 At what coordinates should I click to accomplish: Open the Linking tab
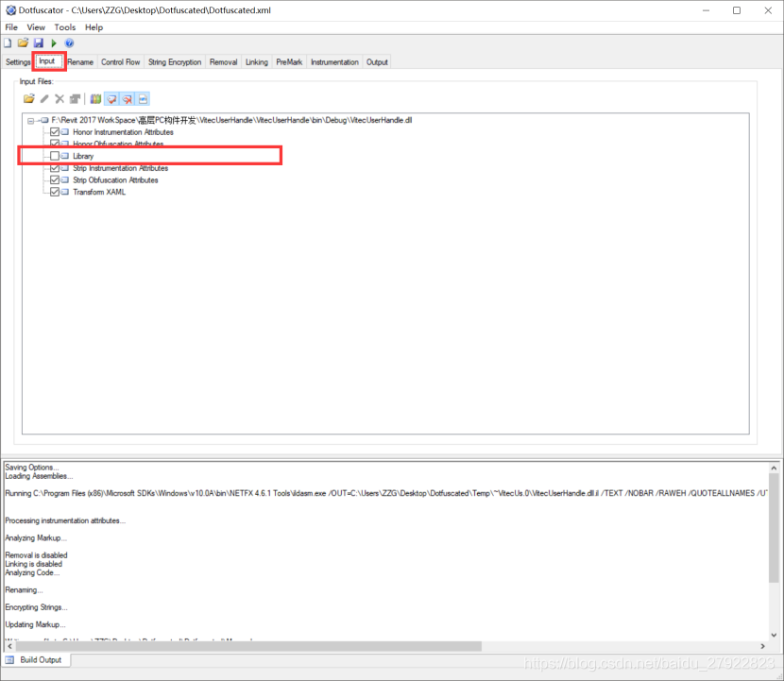point(257,62)
